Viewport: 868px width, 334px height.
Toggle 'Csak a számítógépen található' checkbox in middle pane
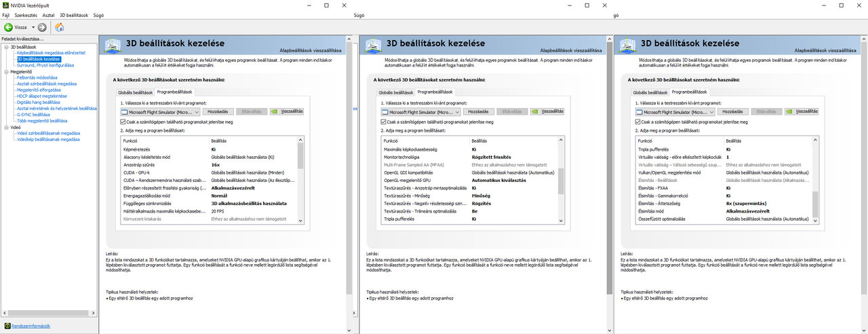384,122
